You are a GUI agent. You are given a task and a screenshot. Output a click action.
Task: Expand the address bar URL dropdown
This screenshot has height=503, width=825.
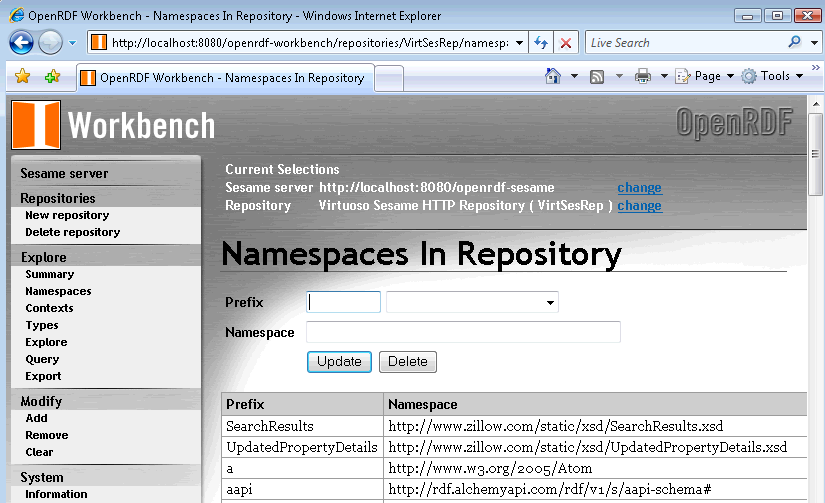click(520, 43)
